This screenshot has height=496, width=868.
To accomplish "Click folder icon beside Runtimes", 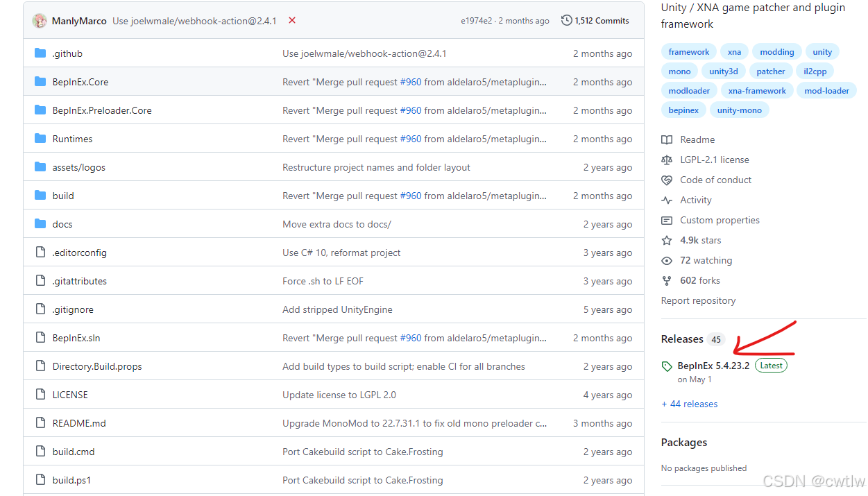I will (x=40, y=139).
